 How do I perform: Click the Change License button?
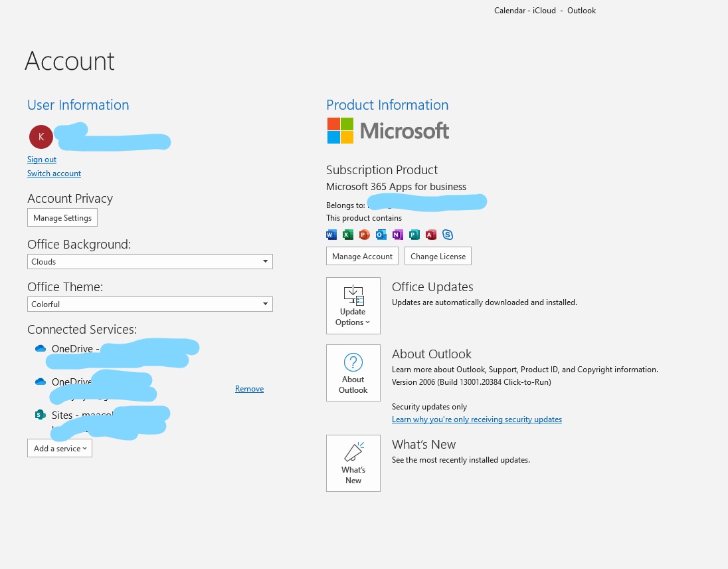438,256
